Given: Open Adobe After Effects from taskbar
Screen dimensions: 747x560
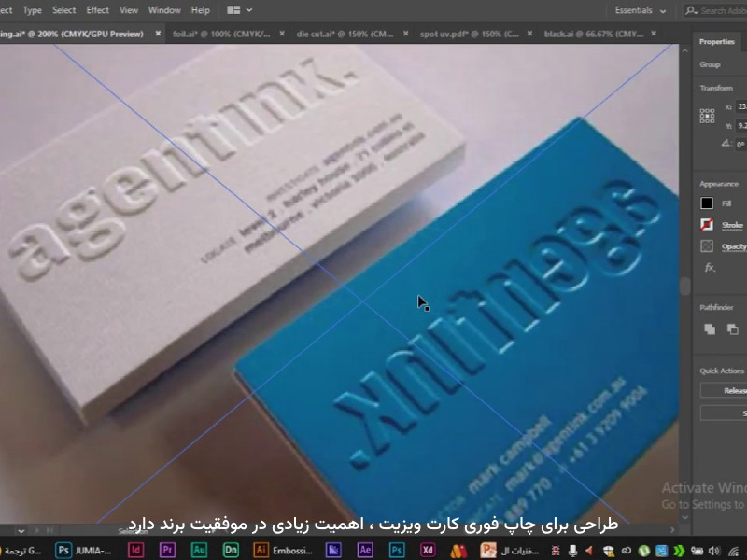Looking at the screenshot, I should click(365, 551).
